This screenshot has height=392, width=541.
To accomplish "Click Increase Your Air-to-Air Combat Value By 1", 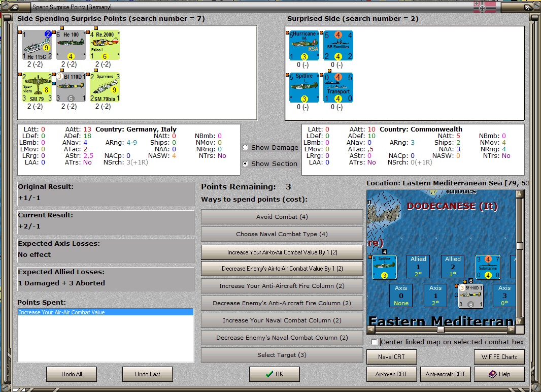I will (282, 252).
